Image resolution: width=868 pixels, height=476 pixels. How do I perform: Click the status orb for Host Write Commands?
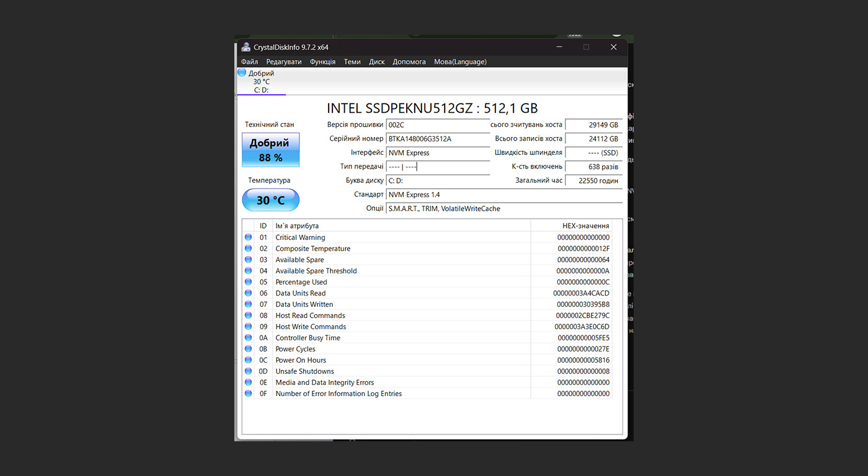click(x=248, y=327)
